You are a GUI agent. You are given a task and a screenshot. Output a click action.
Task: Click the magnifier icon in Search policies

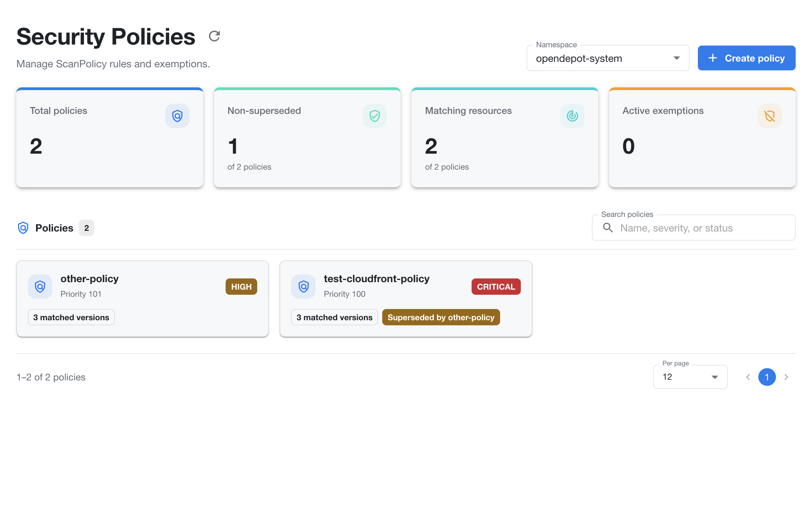[608, 227]
